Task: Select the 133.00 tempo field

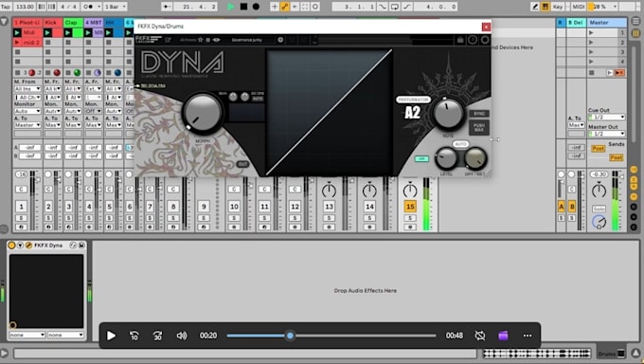Action: (25, 7)
